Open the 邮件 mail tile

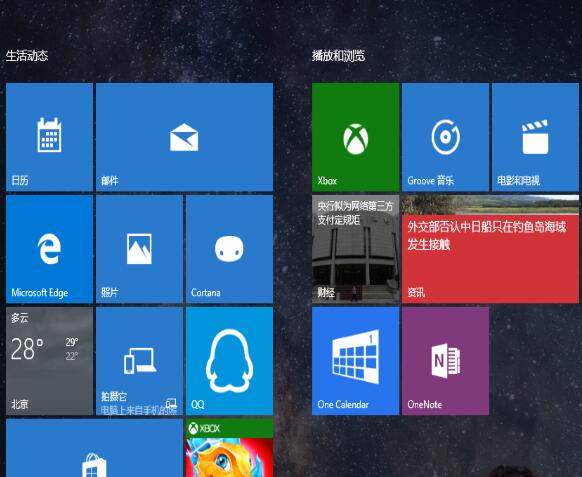coord(184,137)
